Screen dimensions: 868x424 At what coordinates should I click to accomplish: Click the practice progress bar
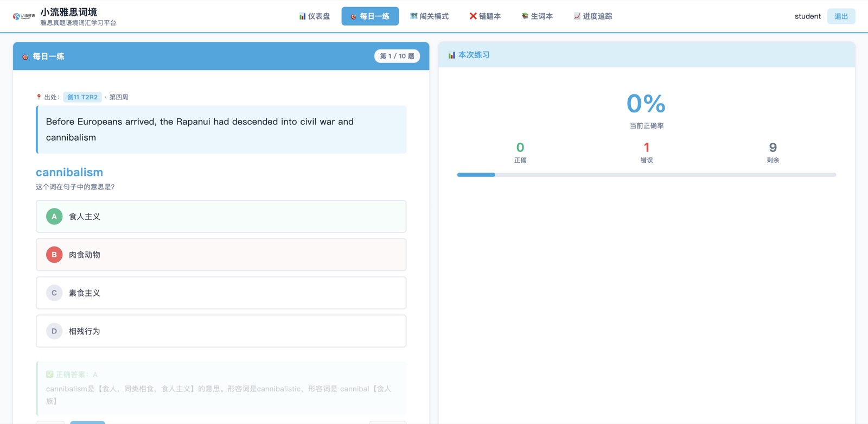click(x=647, y=175)
